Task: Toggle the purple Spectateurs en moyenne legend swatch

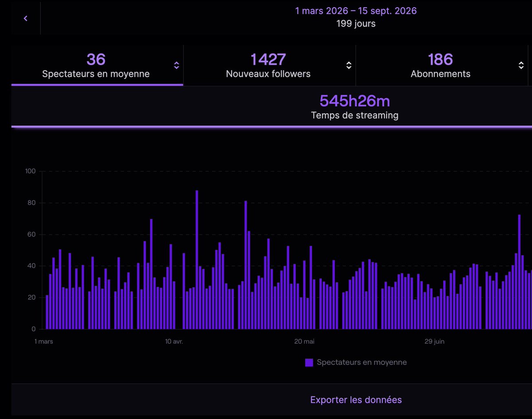Action: pos(309,363)
